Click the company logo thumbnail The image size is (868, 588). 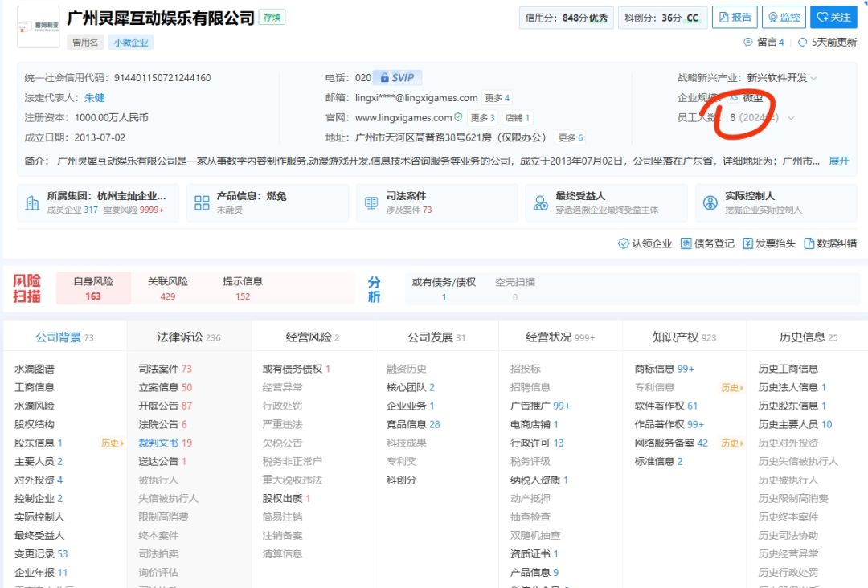pyautogui.click(x=39, y=27)
